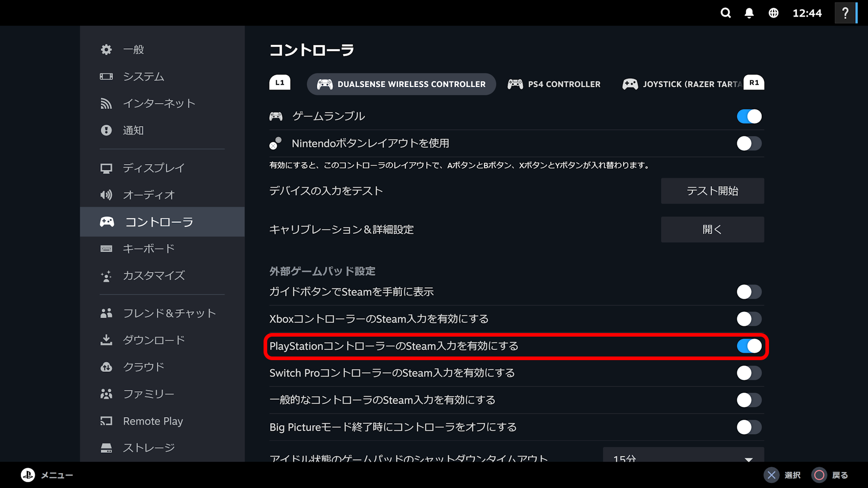Click 開く for calibration settings

click(x=712, y=230)
